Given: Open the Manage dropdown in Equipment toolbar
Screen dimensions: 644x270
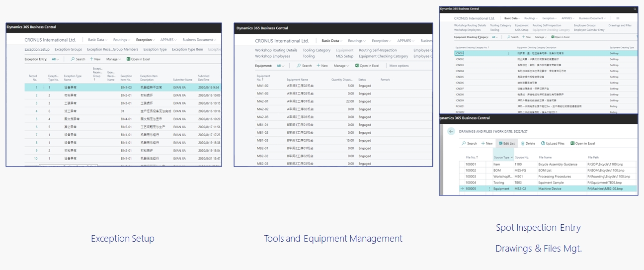Looking at the screenshot, I should [x=341, y=66].
